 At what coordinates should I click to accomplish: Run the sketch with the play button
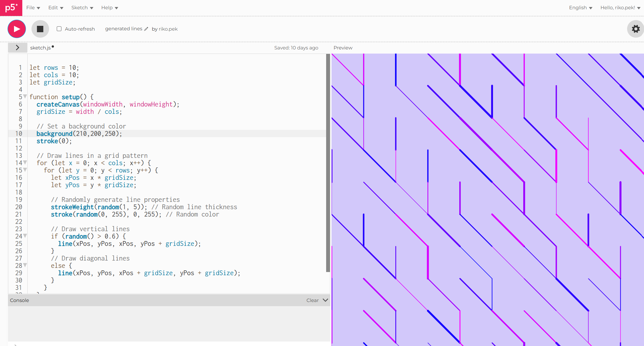tap(17, 29)
